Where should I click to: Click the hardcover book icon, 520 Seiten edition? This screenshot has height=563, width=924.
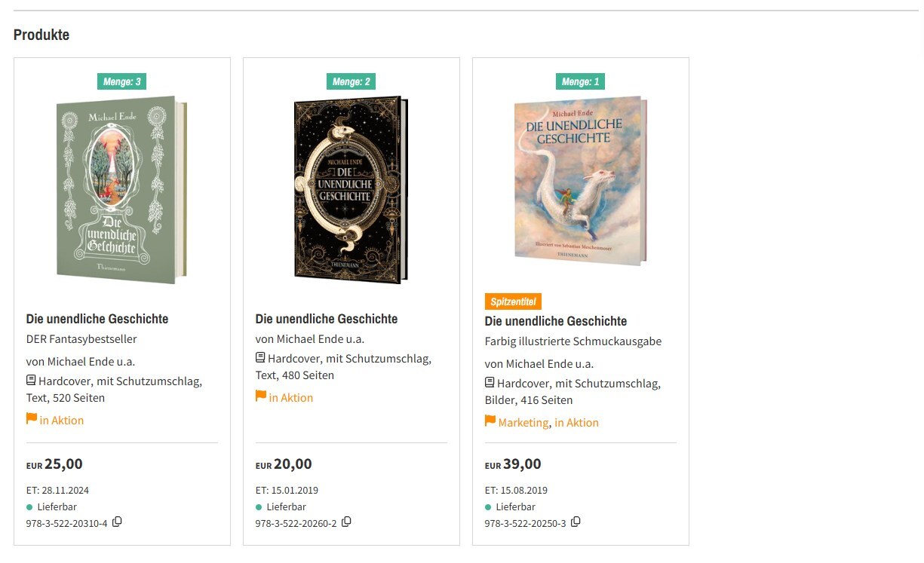click(x=32, y=381)
